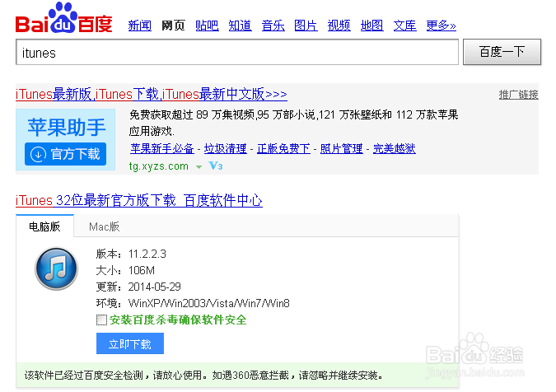This screenshot has height=392, width=556.
Task: Open the 音乐 navigation link
Action: 273,26
